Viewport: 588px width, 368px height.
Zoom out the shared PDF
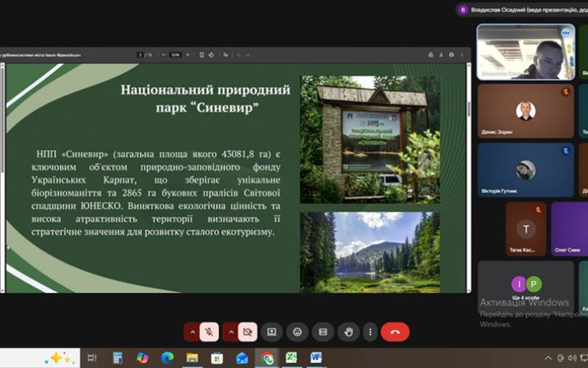(x=163, y=54)
